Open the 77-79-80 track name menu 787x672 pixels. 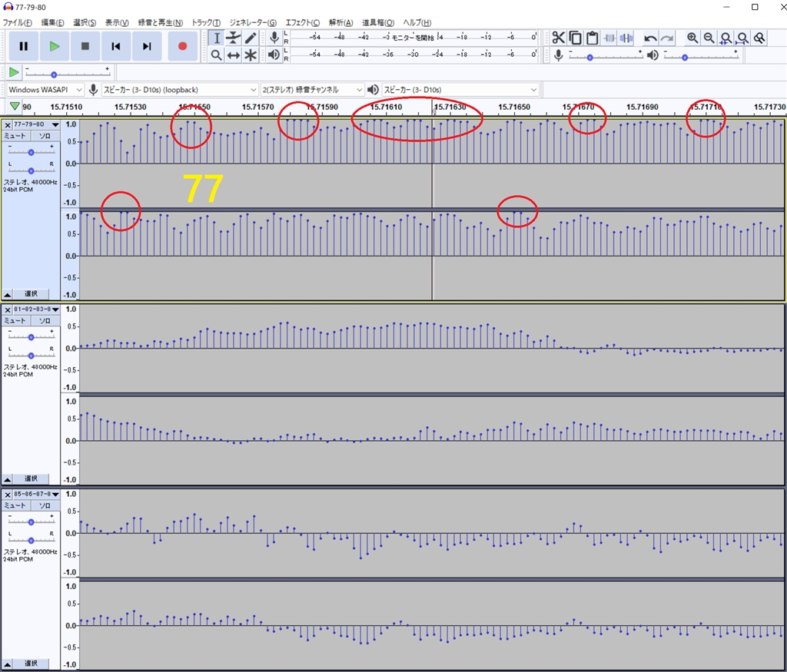[x=34, y=124]
